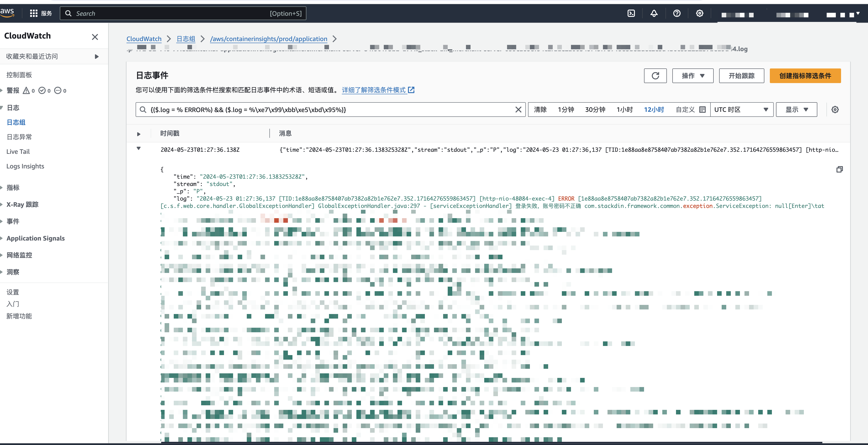Screen dimensions: 868x445
Task: Open Logs Insights in sidebar
Action: point(25,166)
